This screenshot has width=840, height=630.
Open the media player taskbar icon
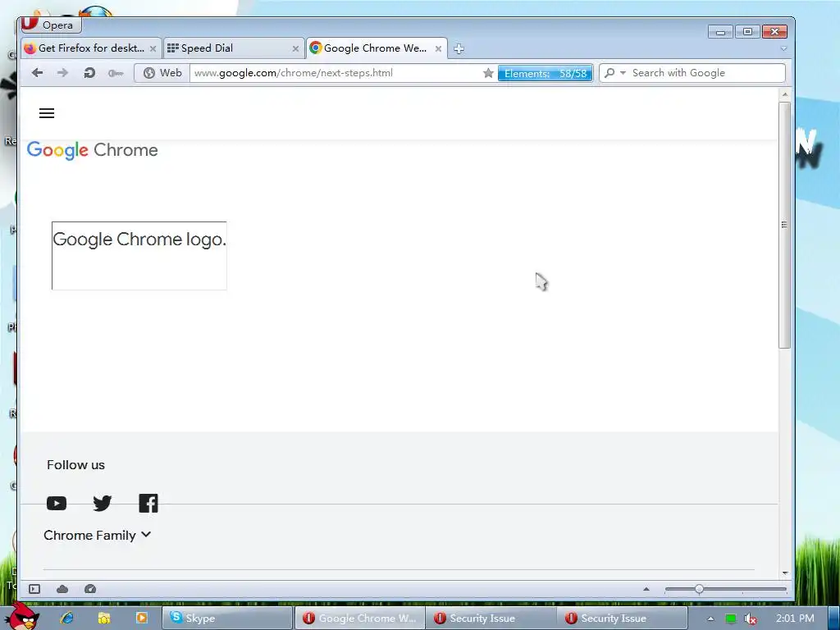click(x=141, y=619)
